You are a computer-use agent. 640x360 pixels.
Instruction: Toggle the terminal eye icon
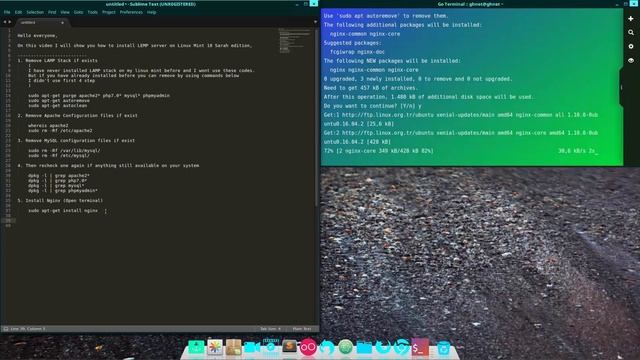pos(631,60)
